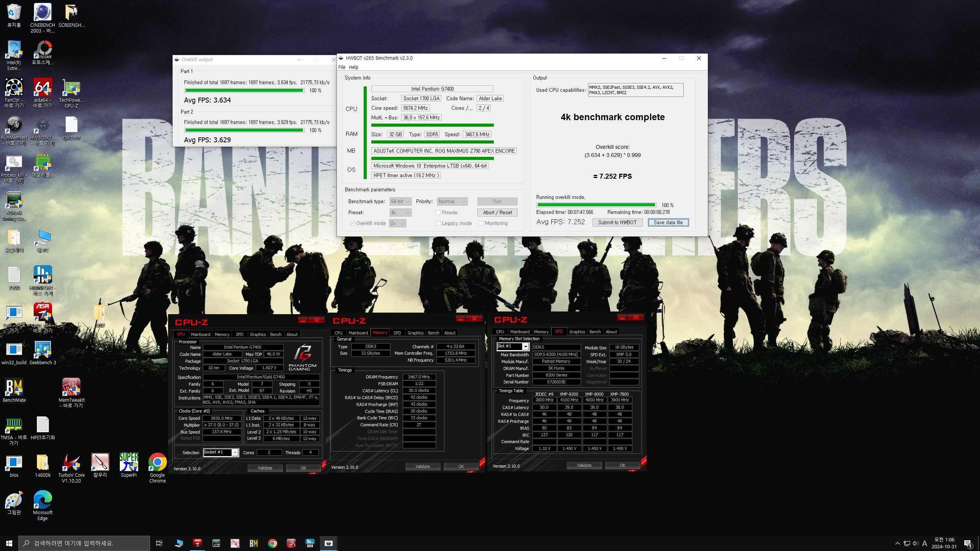Switch to Mainboard tab in left CPU-Z
This screenshot has height=551, width=980.
coord(200,334)
